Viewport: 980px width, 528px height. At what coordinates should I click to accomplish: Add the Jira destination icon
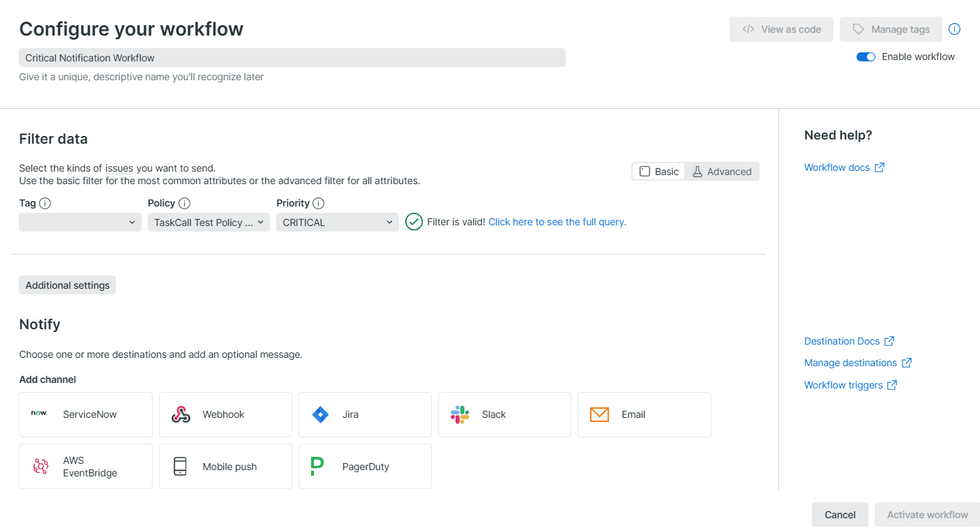(x=320, y=414)
